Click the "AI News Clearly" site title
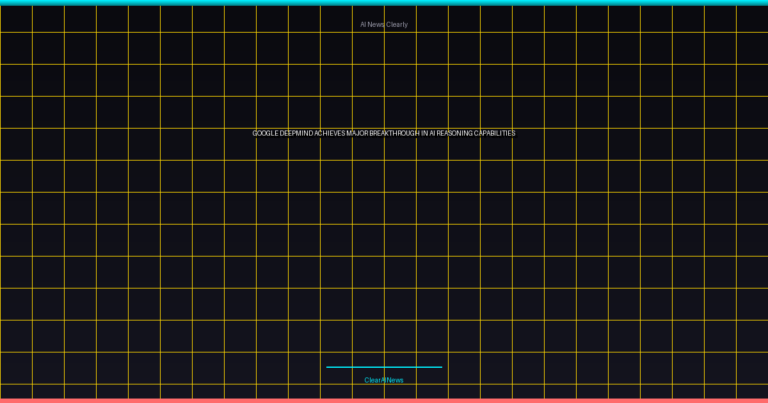Viewport: 768px width, 403px height. coord(384,24)
